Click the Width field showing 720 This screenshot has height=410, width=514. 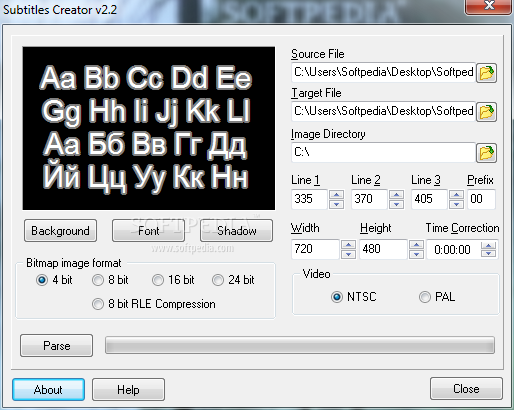click(x=315, y=249)
